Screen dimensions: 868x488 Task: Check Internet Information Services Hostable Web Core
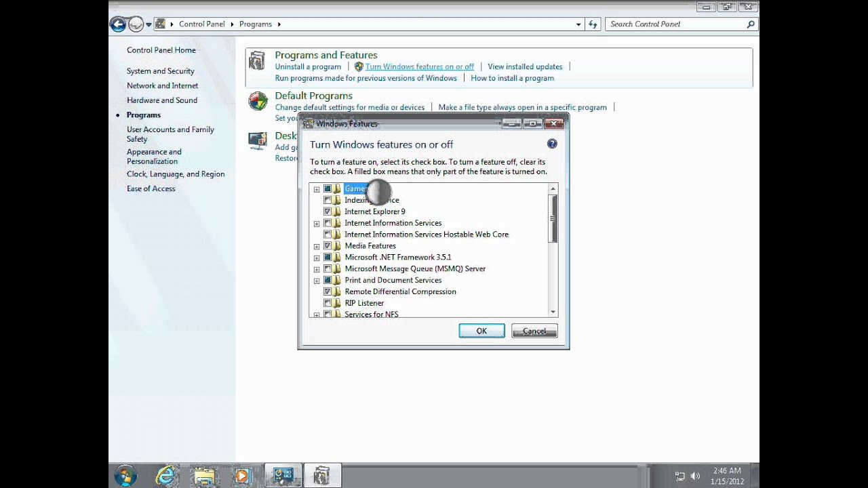328,235
